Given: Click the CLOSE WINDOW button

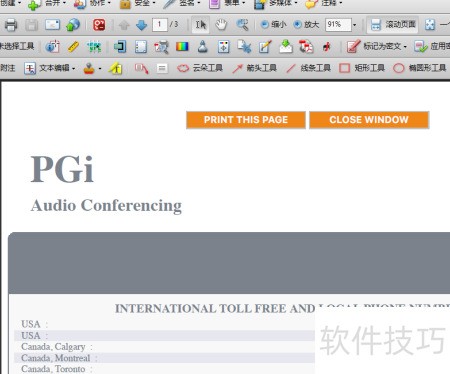Looking at the screenshot, I should (369, 120).
